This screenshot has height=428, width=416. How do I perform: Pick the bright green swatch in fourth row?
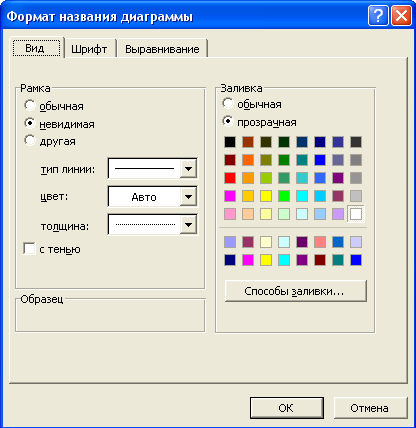284,196
